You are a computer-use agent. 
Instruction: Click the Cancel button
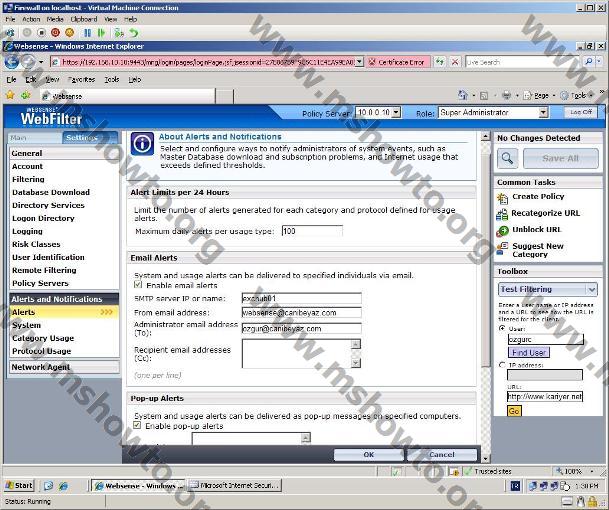(442, 454)
